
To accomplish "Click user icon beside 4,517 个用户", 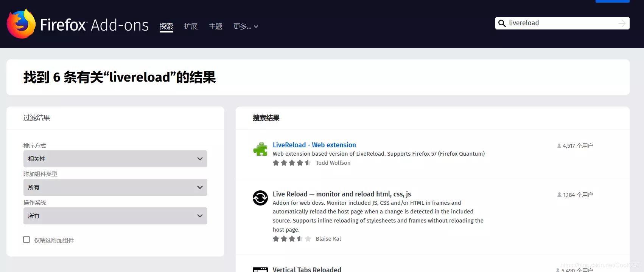I will pos(559,146).
